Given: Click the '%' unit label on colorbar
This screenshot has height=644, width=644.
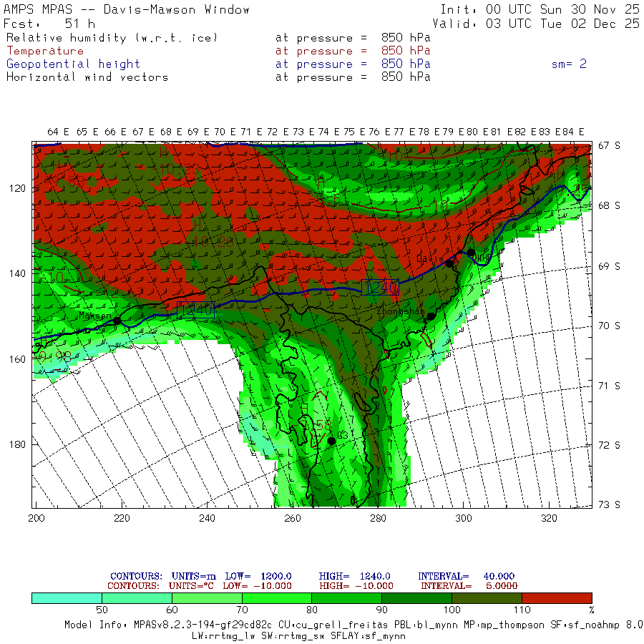Looking at the screenshot, I should point(592,610).
